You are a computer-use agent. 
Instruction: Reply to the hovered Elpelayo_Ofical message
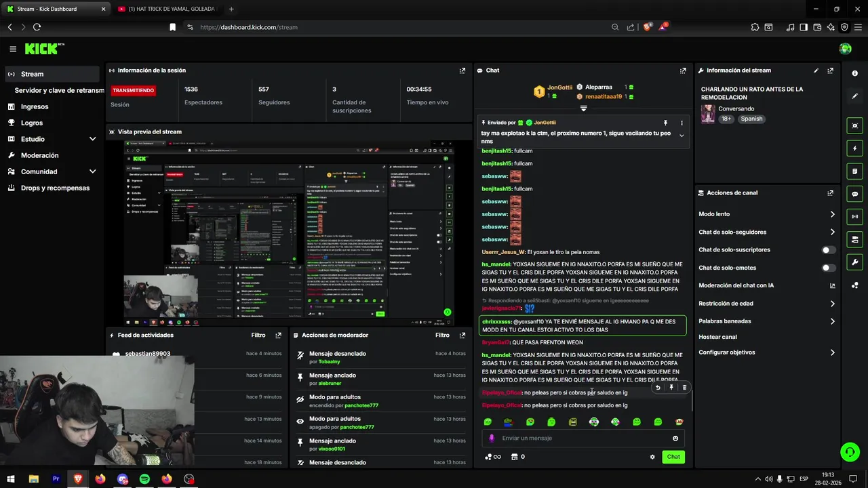[x=658, y=388]
